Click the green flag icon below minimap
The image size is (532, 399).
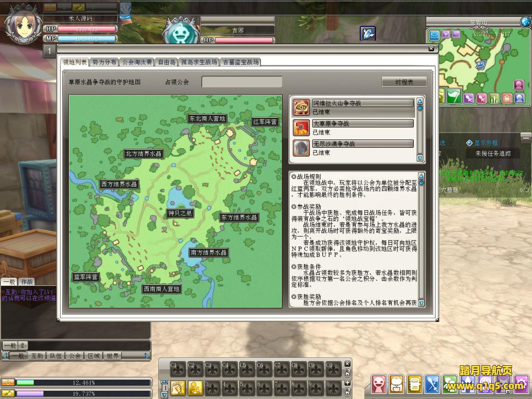(x=454, y=96)
